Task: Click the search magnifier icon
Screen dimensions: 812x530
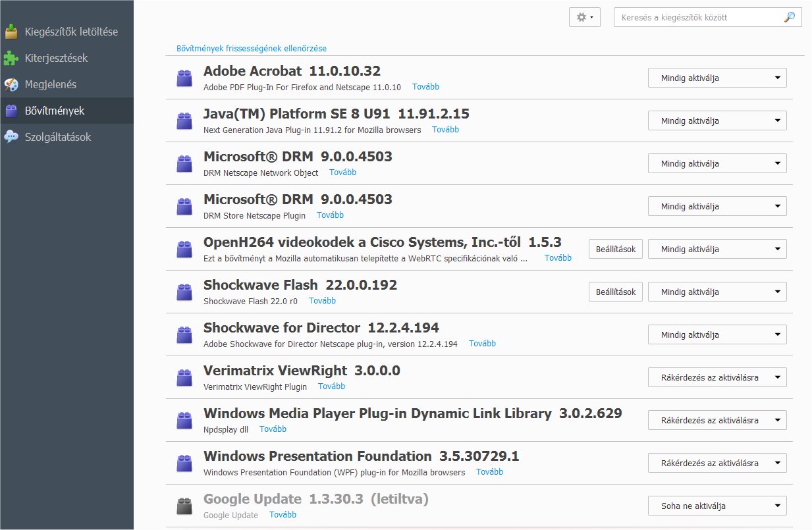Action: (x=790, y=18)
